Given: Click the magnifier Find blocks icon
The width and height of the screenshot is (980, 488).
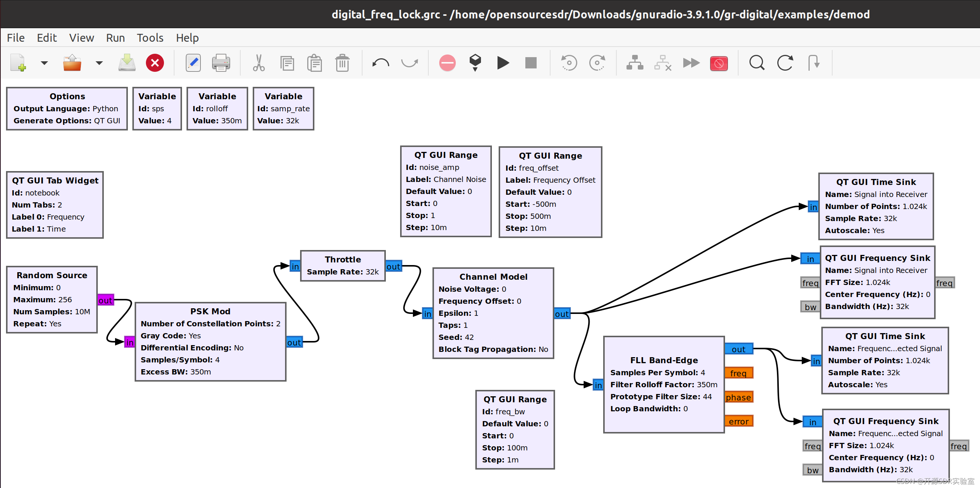Looking at the screenshot, I should [x=757, y=63].
